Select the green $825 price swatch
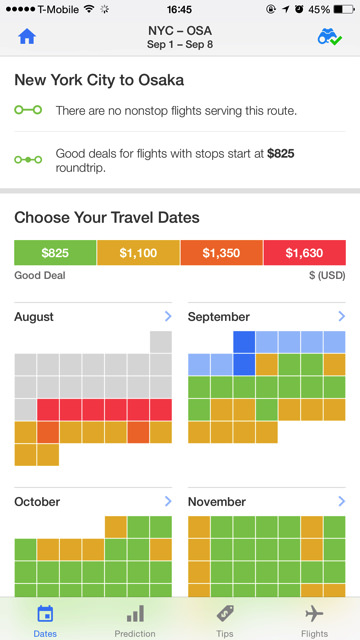The image size is (360, 640). pos(55,253)
